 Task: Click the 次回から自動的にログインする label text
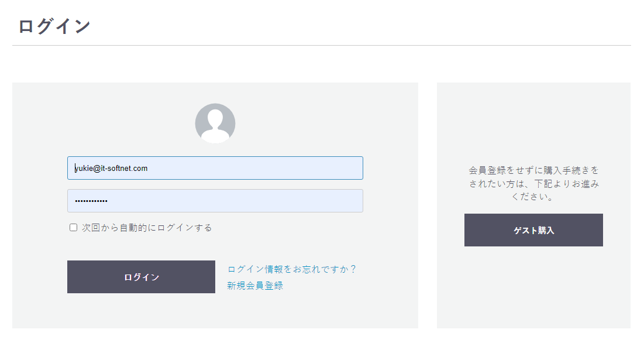click(147, 228)
